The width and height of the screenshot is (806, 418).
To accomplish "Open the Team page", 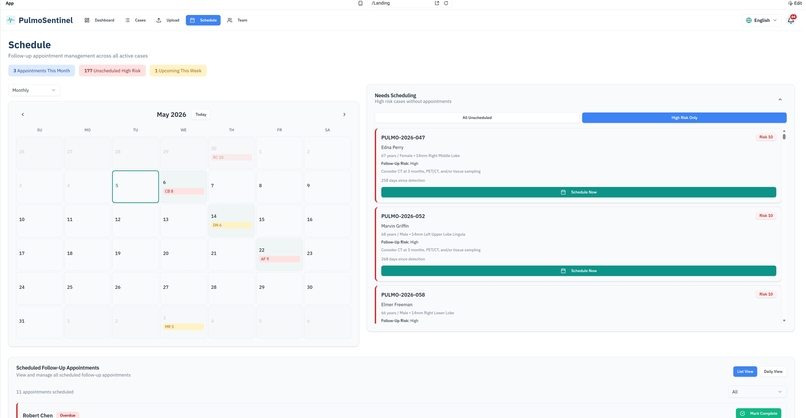I will pos(237,20).
